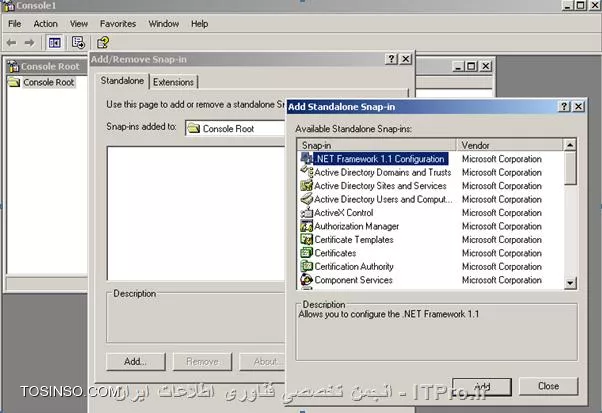Click Add... button in Add/Remove Snap-in
The width and height of the screenshot is (602, 413).
(136, 362)
